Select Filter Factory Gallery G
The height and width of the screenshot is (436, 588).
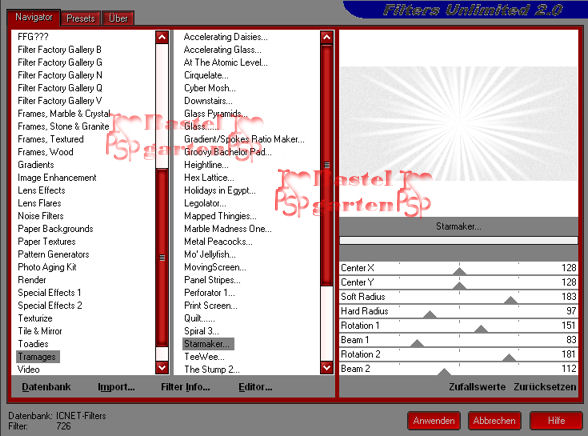[60, 62]
